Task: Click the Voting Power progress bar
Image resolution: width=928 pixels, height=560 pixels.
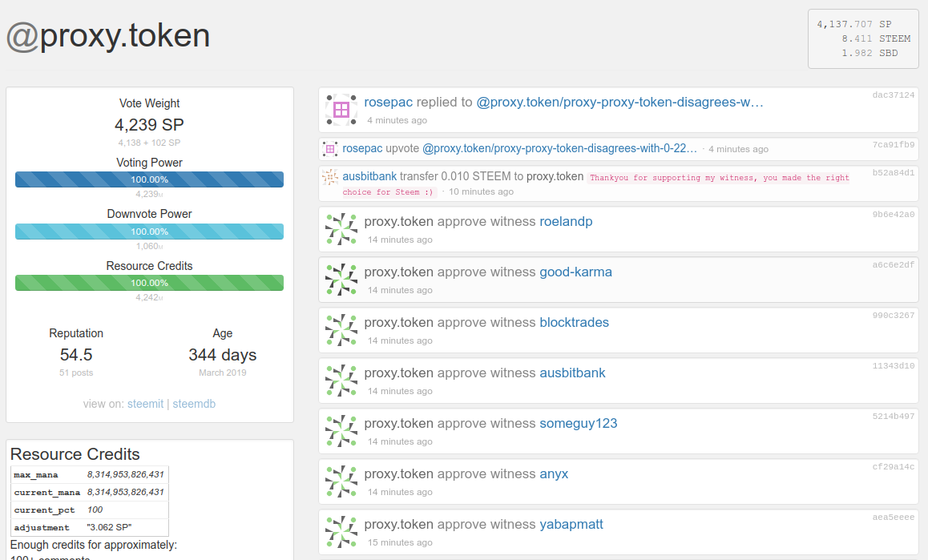Action: tap(149, 179)
